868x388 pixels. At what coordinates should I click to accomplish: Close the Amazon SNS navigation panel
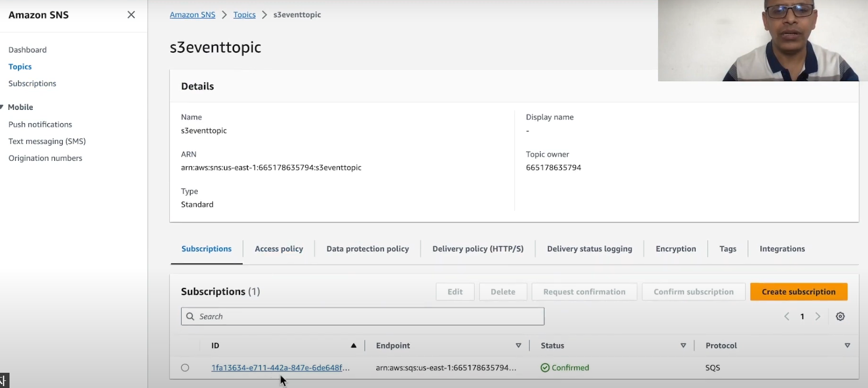(131, 15)
